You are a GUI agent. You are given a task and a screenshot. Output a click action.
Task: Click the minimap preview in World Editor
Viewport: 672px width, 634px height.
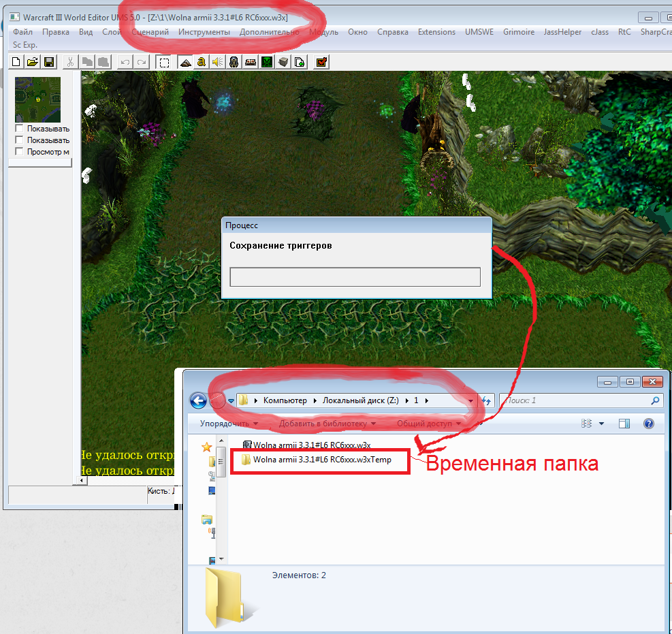[x=37, y=100]
